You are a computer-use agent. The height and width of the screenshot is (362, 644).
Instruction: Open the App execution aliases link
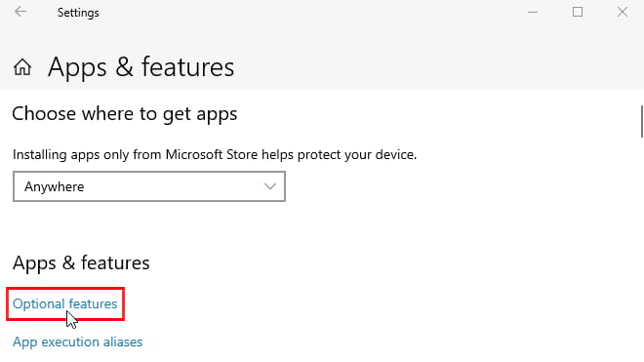(x=78, y=342)
